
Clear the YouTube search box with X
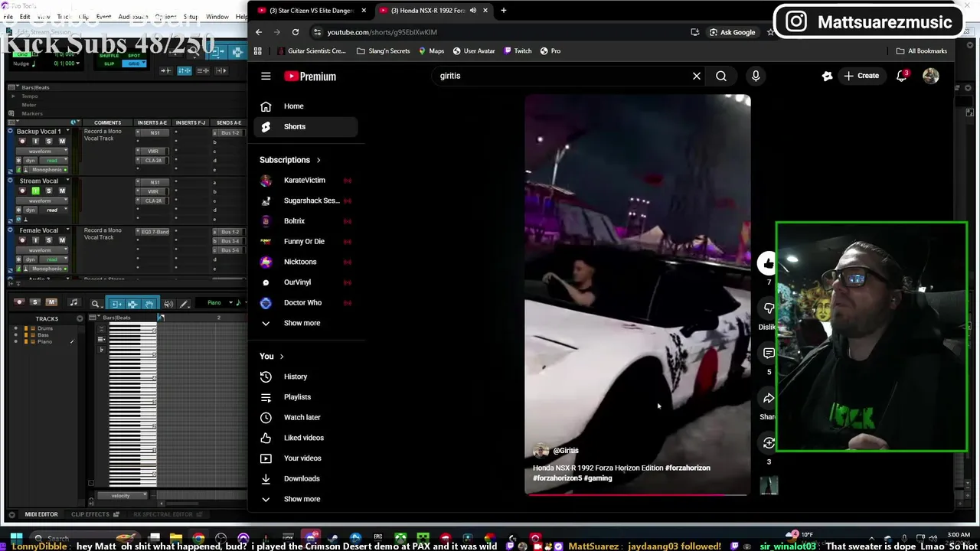696,76
